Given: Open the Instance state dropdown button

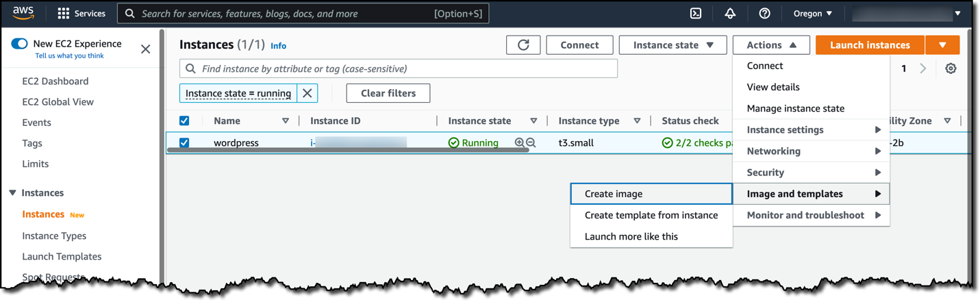Looking at the screenshot, I should pos(673,45).
